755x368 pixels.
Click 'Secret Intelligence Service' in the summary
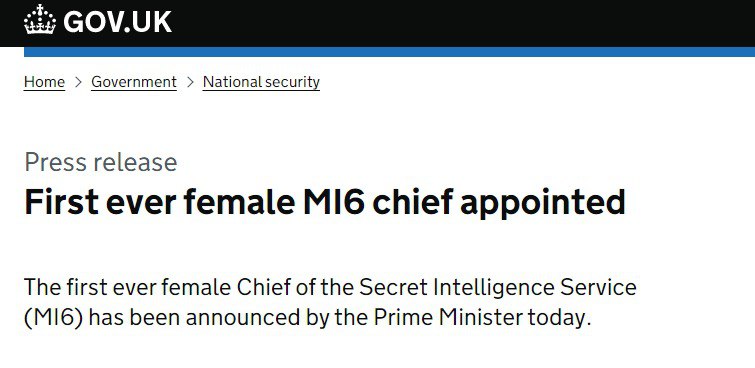498,288
